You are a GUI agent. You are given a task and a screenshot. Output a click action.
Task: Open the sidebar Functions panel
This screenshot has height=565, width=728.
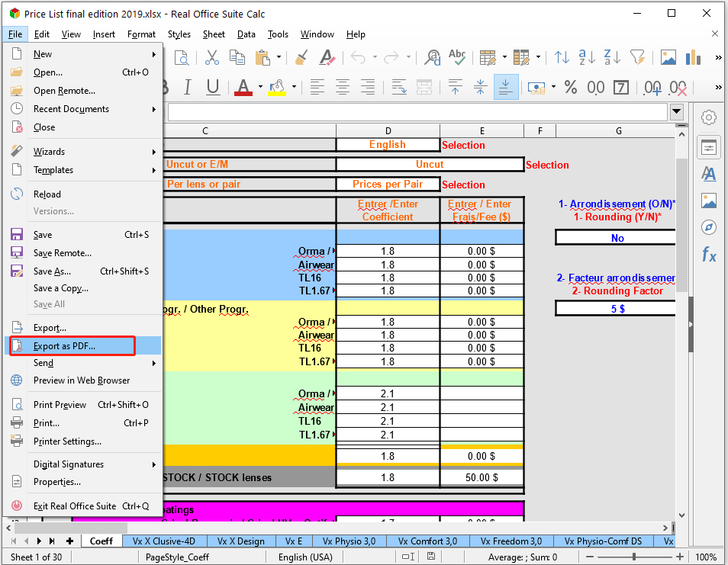click(709, 255)
